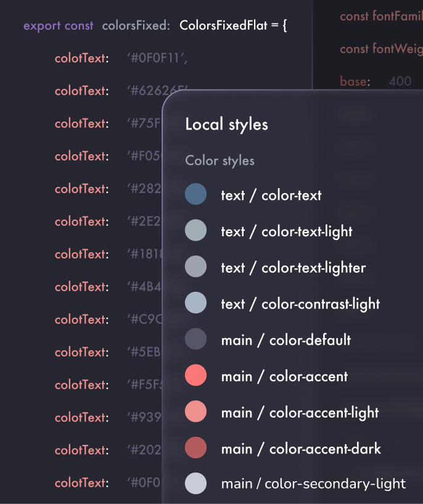Collapse the "Color styles" section heading
The height and width of the screenshot is (504, 423).
click(x=220, y=161)
